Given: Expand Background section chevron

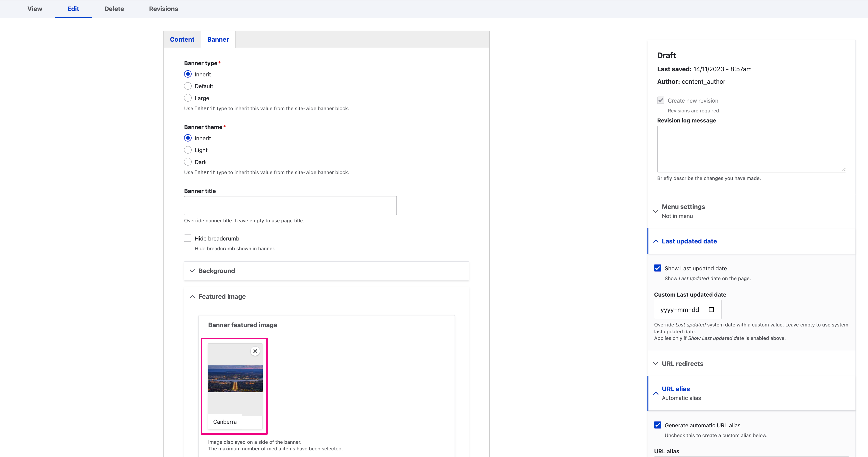Looking at the screenshot, I should (192, 271).
